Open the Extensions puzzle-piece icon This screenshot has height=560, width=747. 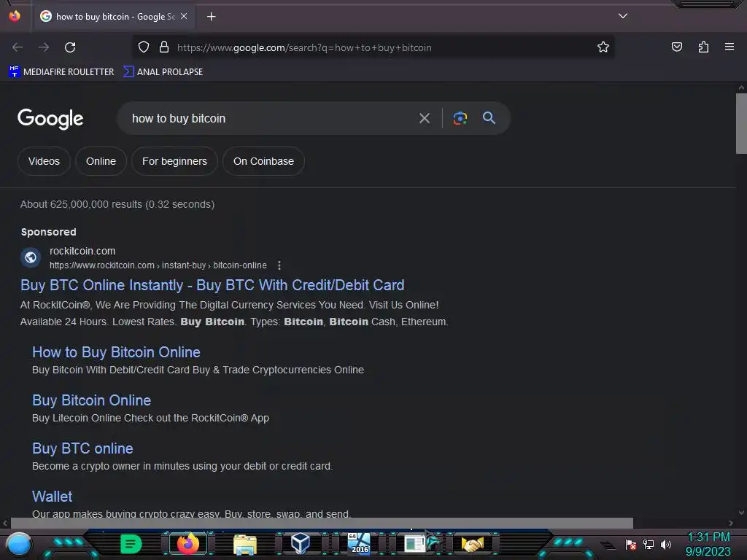tap(703, 47)
